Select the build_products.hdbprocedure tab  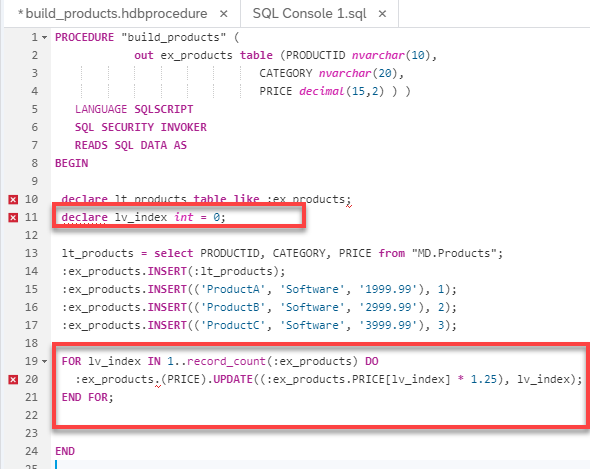click(x=116, y=14)
